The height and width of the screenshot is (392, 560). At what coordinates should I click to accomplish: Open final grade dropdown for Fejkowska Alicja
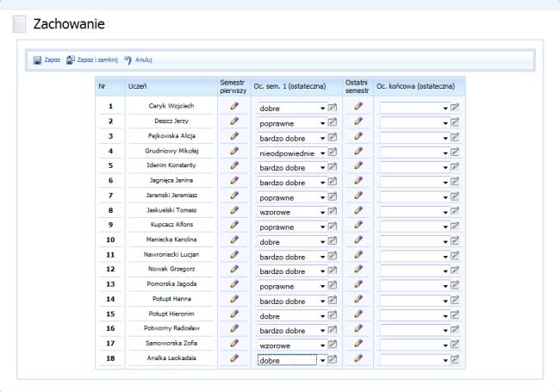click(414, 138)
